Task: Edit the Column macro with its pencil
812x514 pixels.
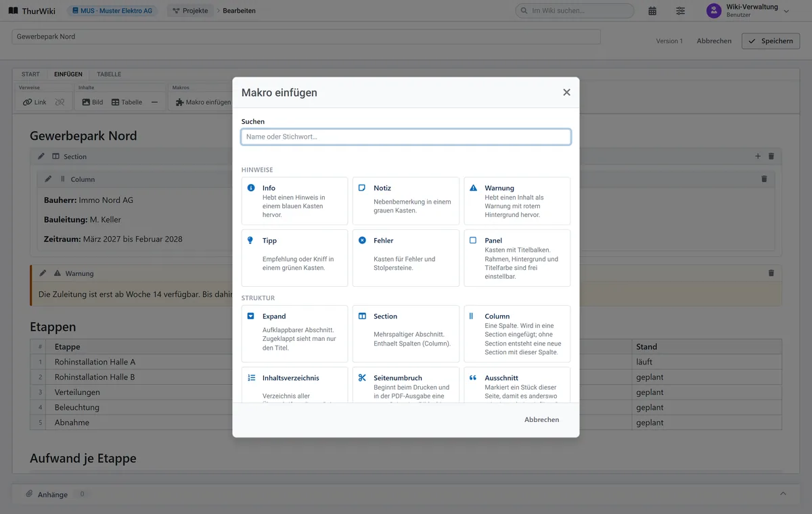Action: [x=48, y=179]
